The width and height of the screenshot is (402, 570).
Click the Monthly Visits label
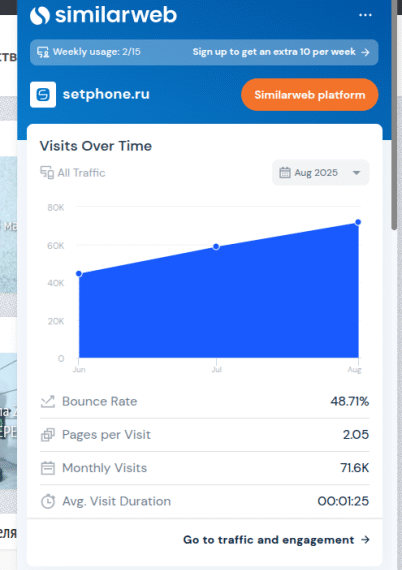tap(104, 467)
